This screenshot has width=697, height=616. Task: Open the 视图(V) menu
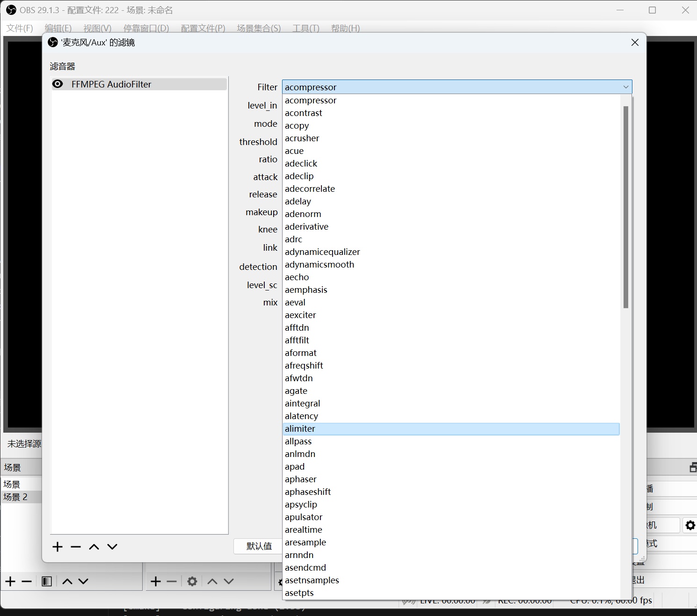[x=97, y=28]
